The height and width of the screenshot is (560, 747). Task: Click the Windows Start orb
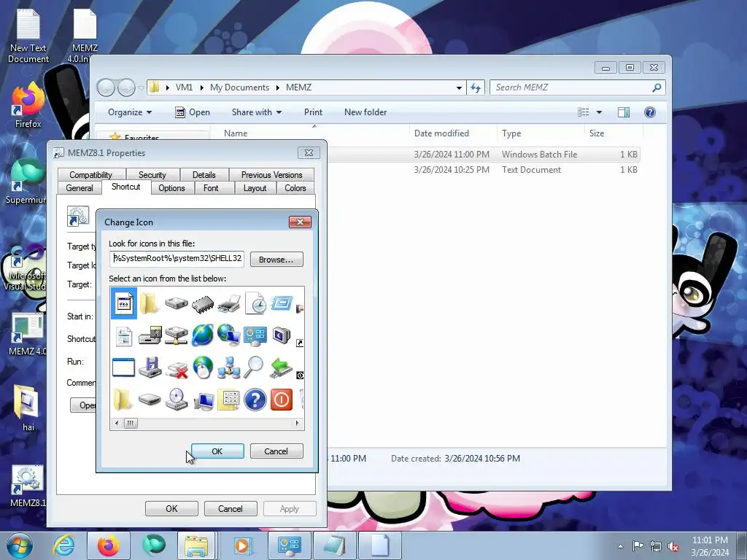(20, 545)
